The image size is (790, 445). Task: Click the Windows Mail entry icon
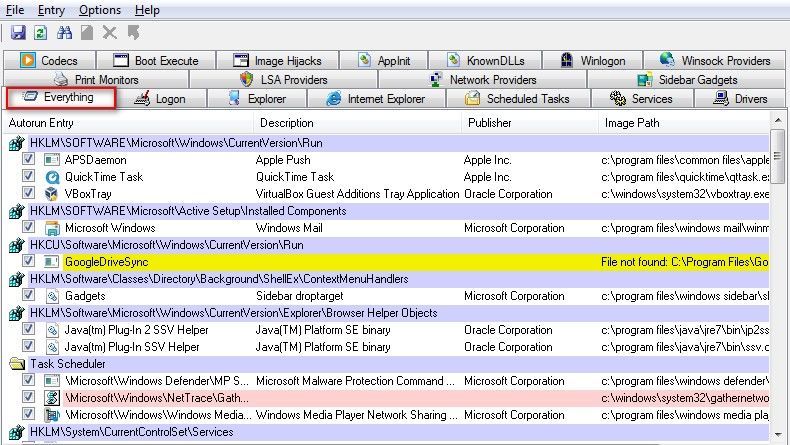51,228
